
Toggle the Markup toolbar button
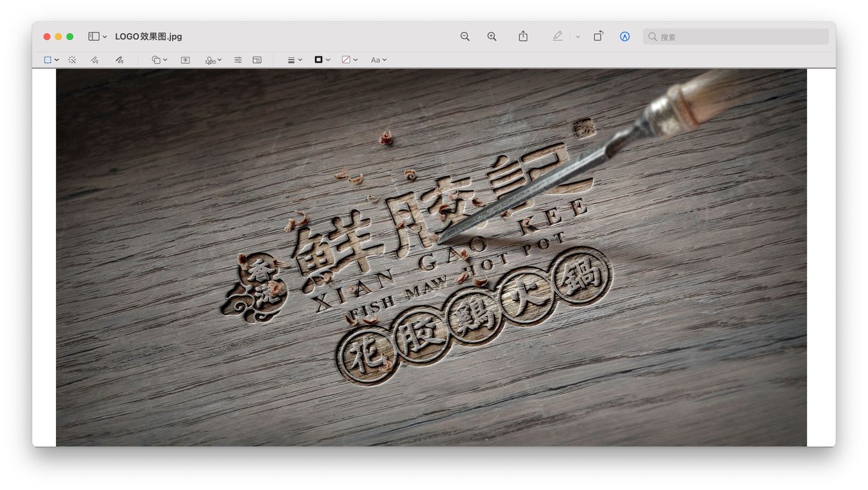[625, 36]
